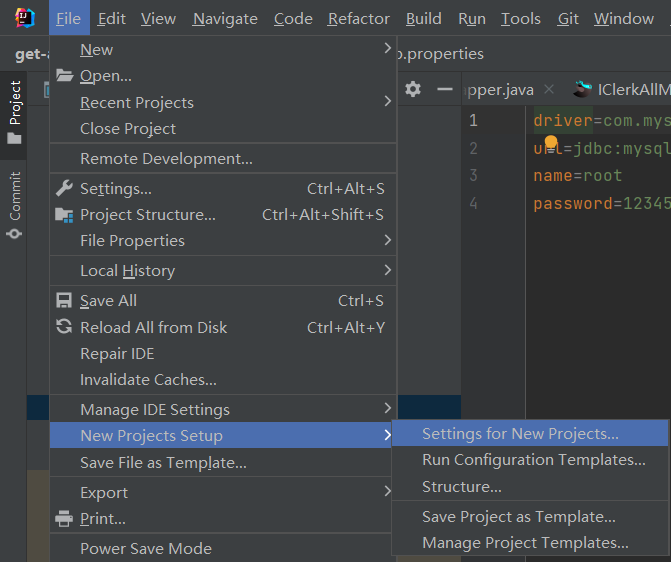Viewport: 671px width, 562px height.
Task: Expand the Local History submenu
Action: [222, 270]
